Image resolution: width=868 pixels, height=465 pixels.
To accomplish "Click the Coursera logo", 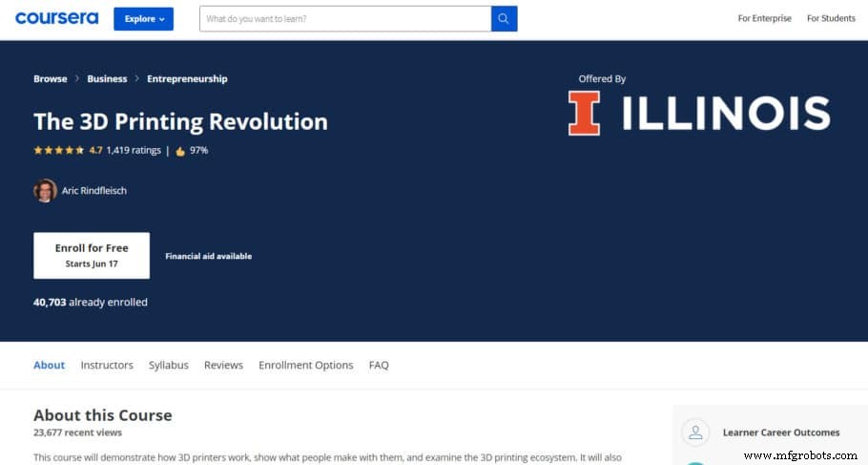I will point(56,18).
